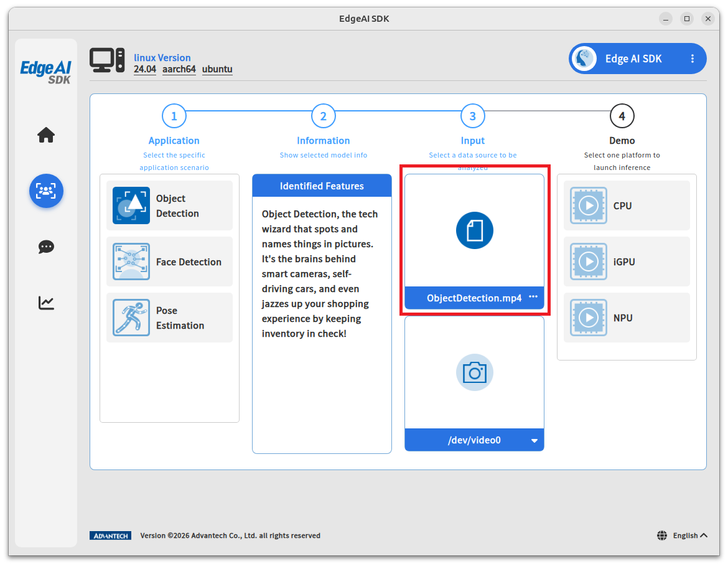This screenshot has width=728, height=566.
Task: Click 'Select one platform to launch inference' text
Action: pos(622,161)
